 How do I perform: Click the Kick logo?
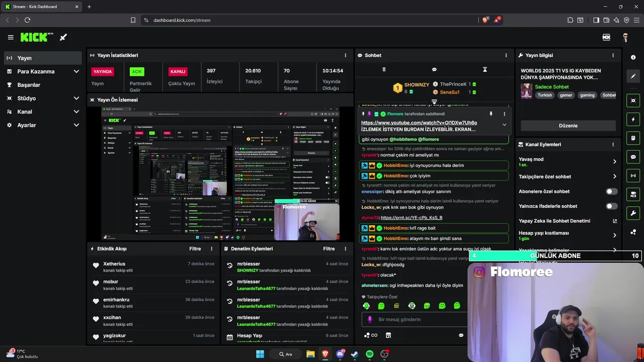[x=37, y=37]
